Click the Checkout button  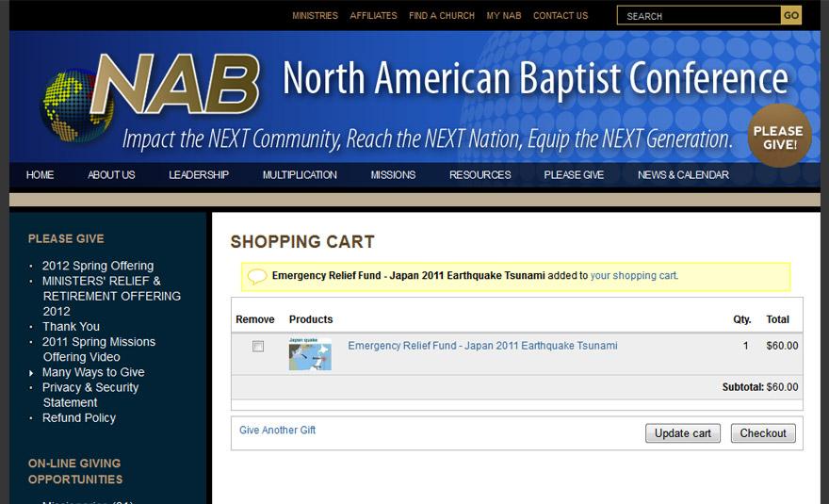[763, 433]
